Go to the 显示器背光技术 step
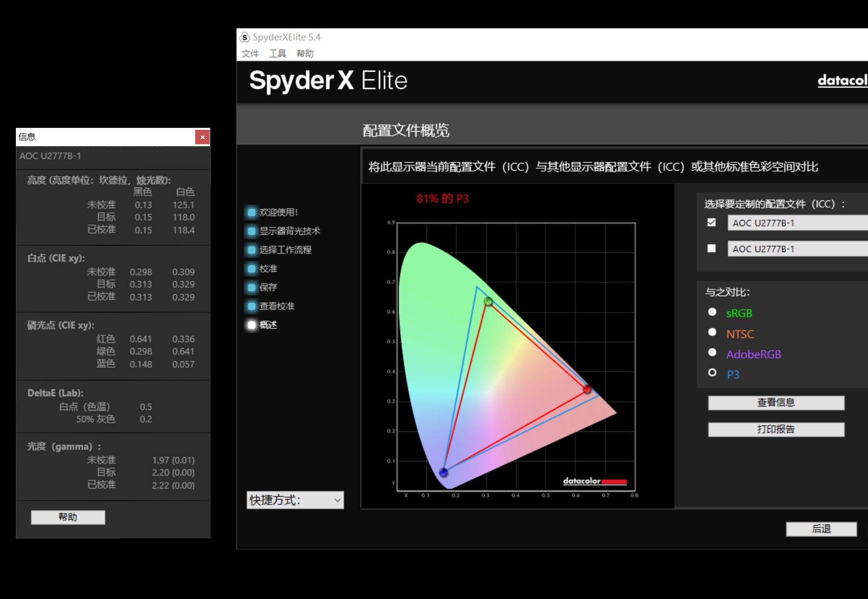 click(x=289, y=231)
